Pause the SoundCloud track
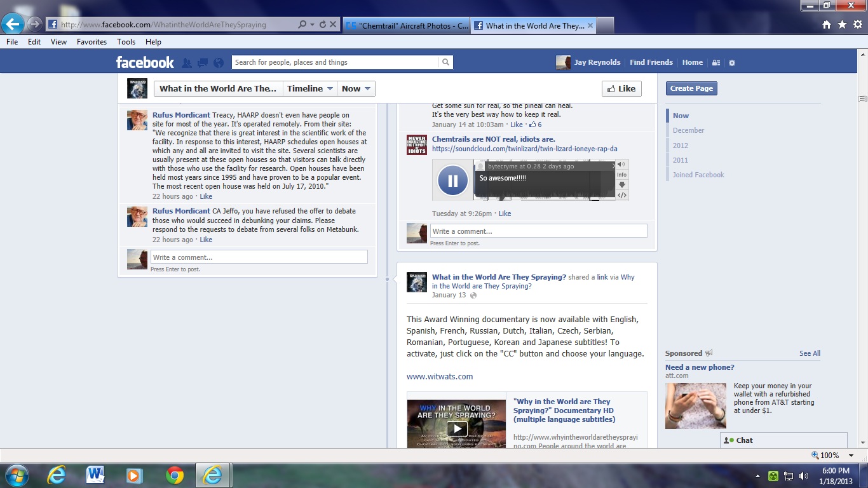This screenshot has width=868, height=488. coord(452,180)
